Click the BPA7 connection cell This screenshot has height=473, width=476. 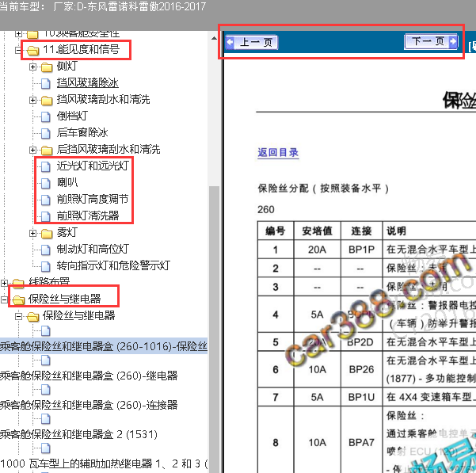[361, 442]
